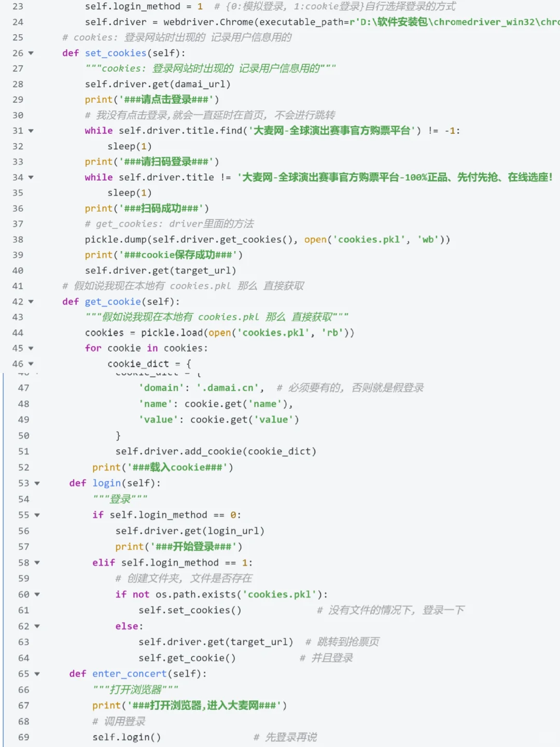This screenshot has height=747, width=560.
Task: Click the docstring '打开浏览器' on line 66
Action: (x=135, y=689)
